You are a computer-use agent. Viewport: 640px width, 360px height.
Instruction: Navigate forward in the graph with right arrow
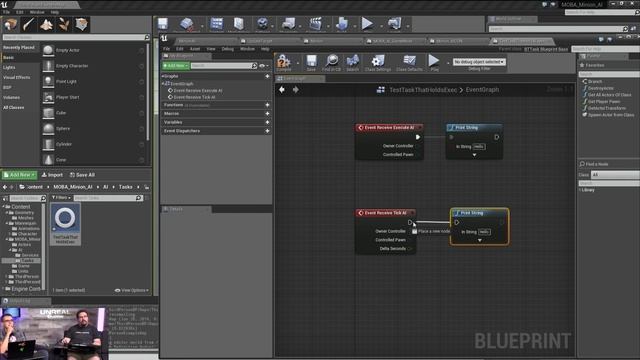tap(296, 89)
